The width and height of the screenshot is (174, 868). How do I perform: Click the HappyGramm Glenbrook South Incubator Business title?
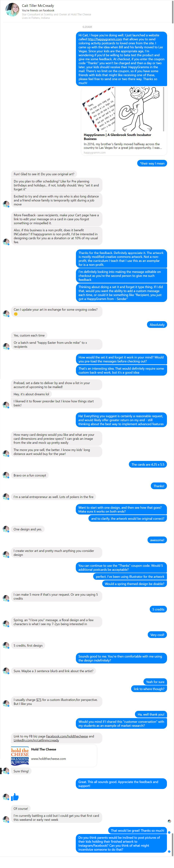tap(118, 137)
